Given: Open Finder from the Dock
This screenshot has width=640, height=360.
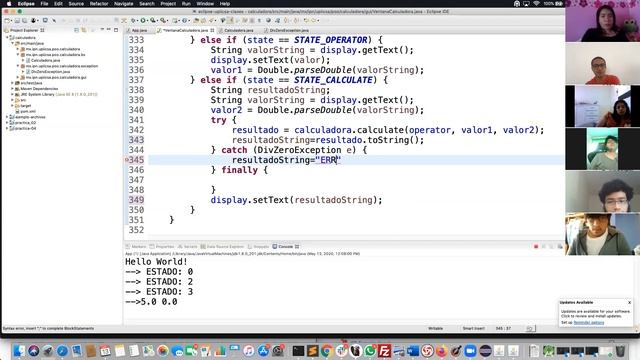Looking at the screenshot, I should click(x=19, y=351).
